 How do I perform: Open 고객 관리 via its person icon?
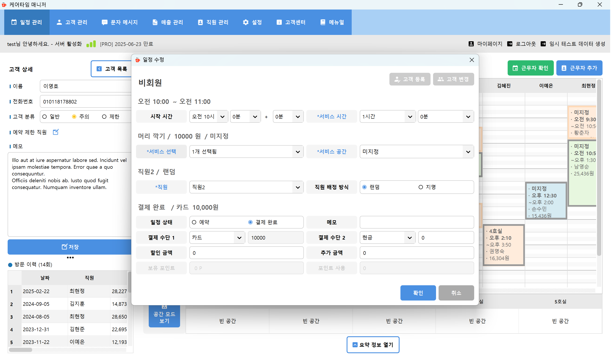[x=59, y=22]
